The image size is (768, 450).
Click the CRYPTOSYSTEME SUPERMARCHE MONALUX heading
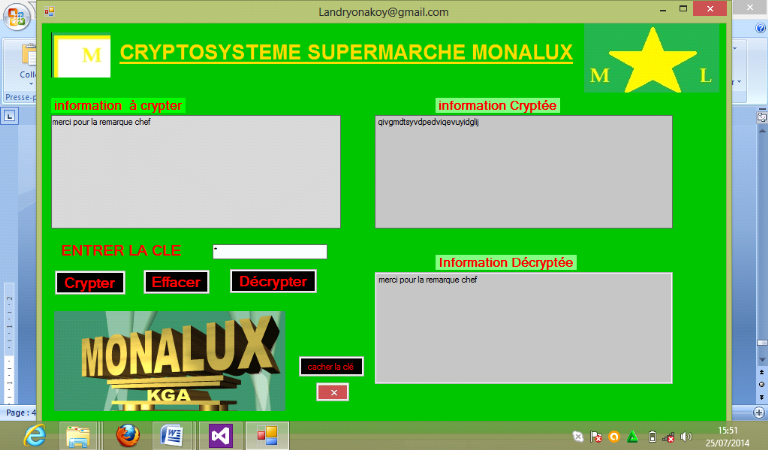[x=346, y=52]
